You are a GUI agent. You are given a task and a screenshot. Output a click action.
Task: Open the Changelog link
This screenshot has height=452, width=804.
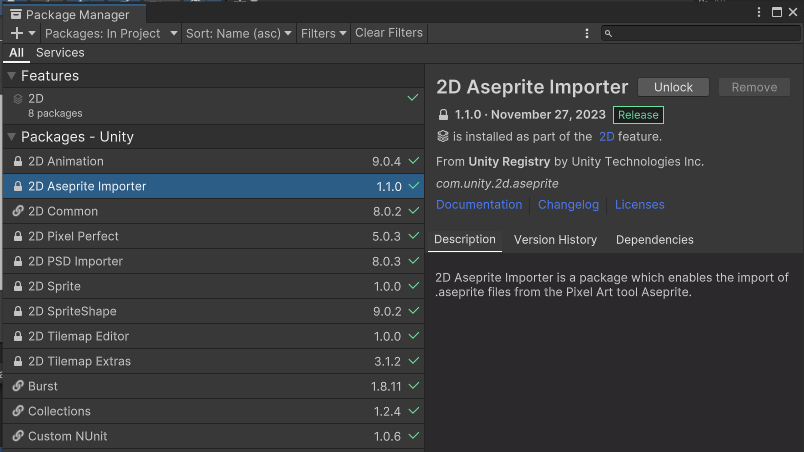(x=568, y=205)
